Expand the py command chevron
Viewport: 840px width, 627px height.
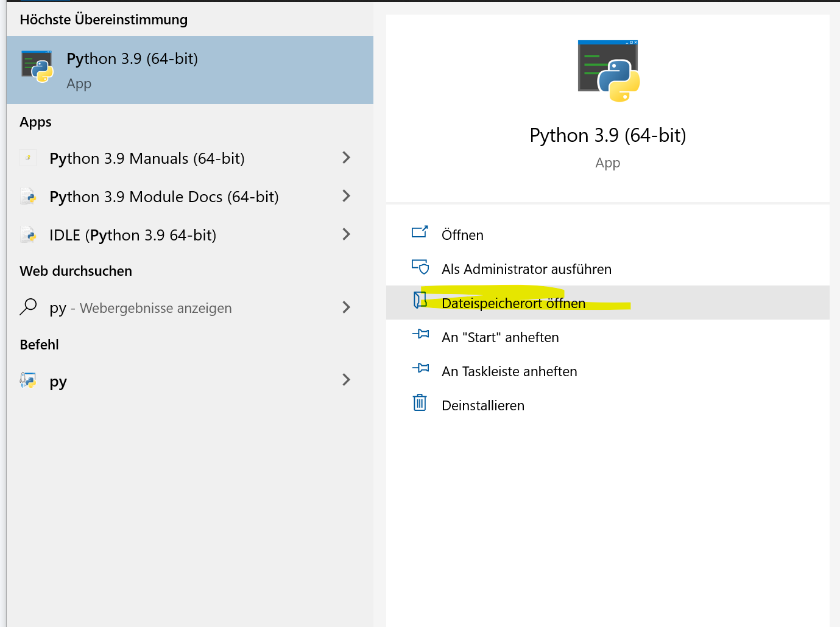click(346, 380)
